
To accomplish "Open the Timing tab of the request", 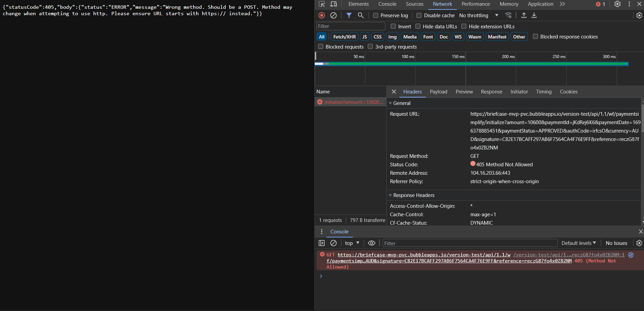I will (544, 92).
